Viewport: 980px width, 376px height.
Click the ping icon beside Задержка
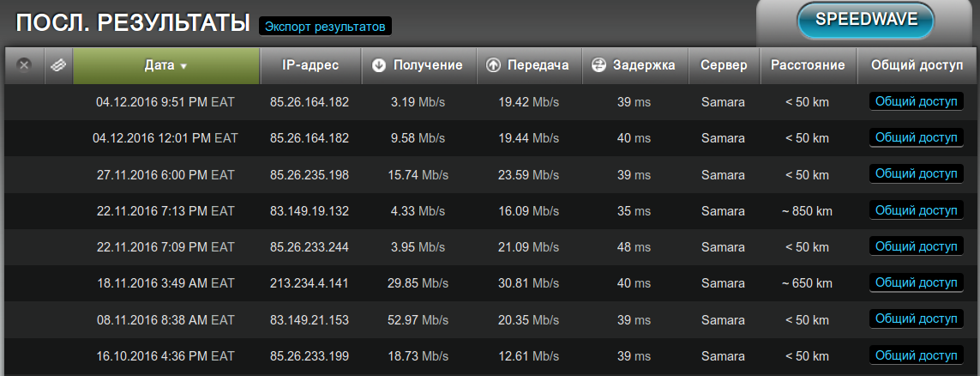click(598, 65)
